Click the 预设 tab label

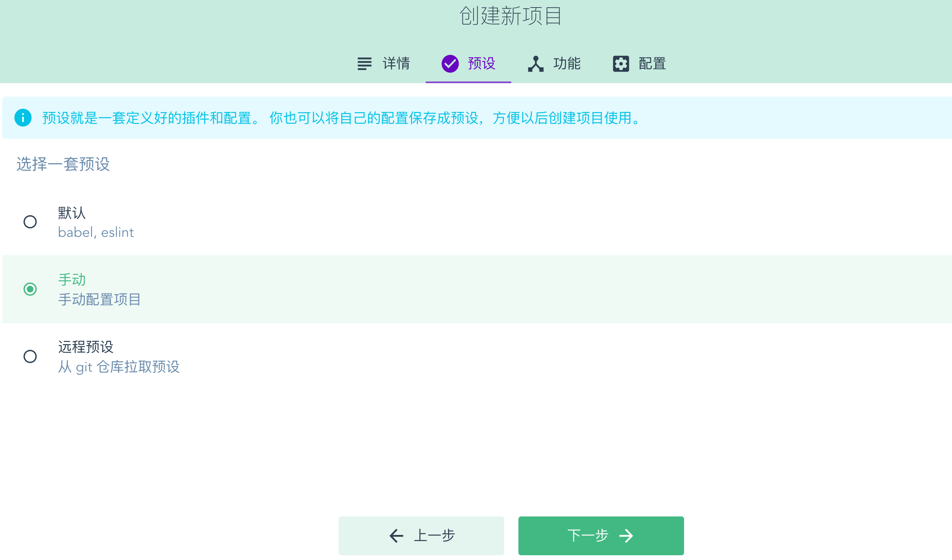(481, 63)
